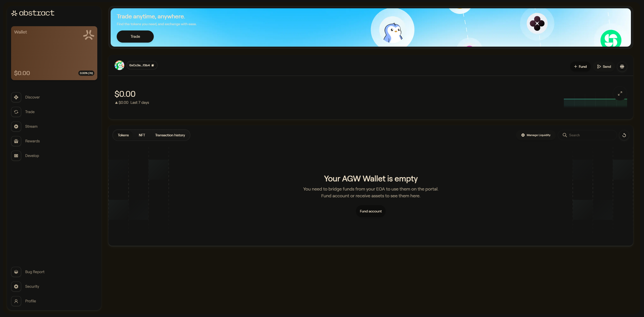This screenshot has width=644, height=317.
Task: Switch to the NFT tab
Action: 142,135
